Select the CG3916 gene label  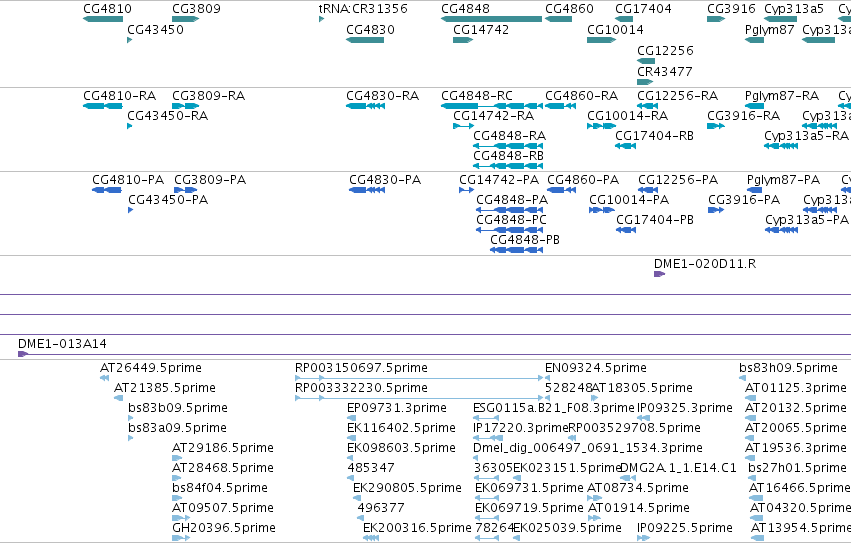pos(732,9)
